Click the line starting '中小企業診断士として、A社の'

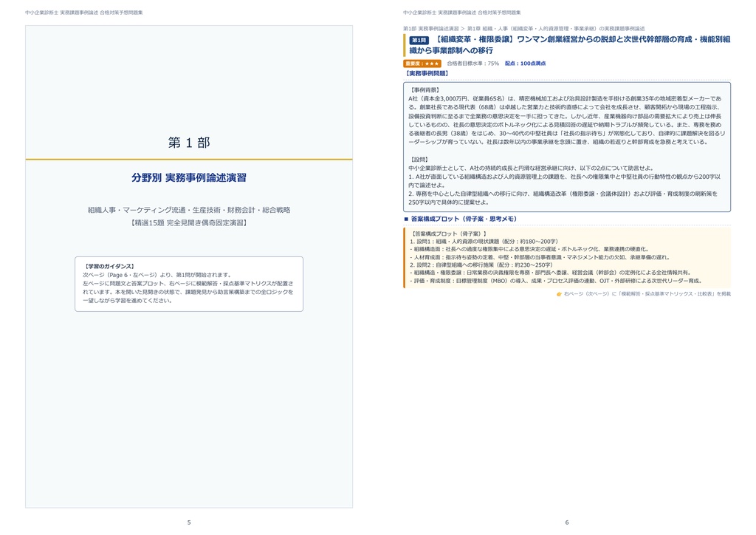(x=531, y=168)
